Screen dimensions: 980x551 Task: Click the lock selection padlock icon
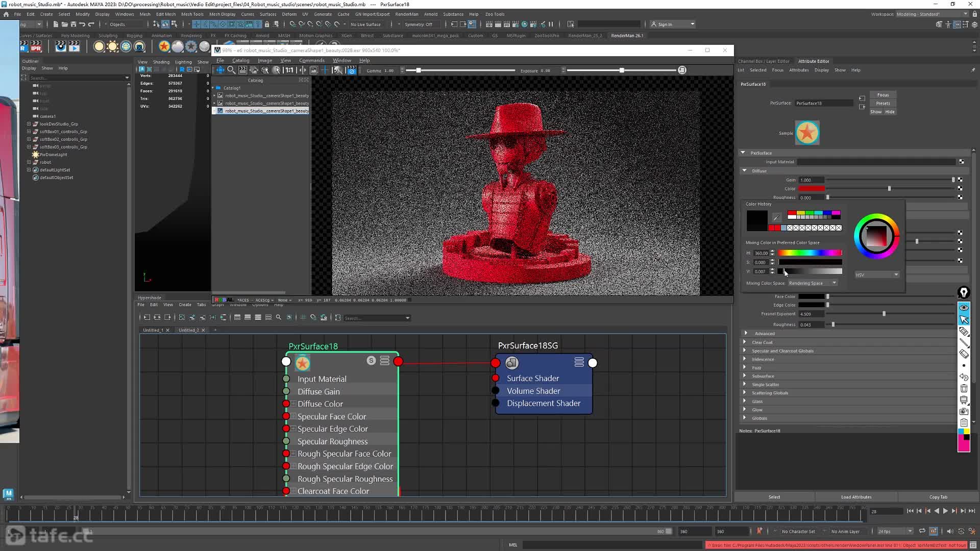267,24
